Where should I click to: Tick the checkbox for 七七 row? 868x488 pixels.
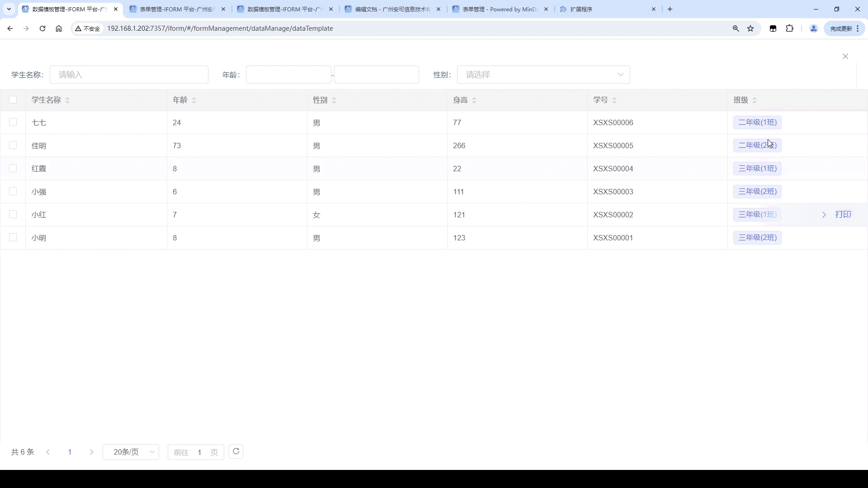coord(13,122)
